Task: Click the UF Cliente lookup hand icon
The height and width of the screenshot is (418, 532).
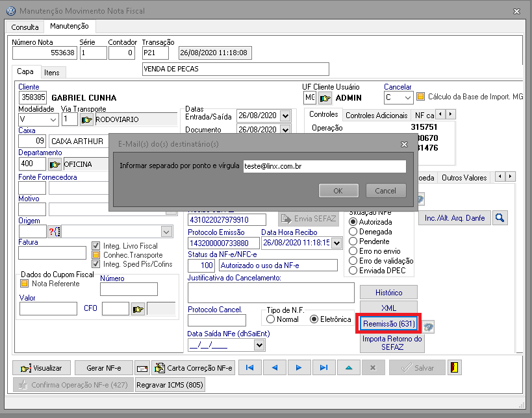Action: pyautogui.click(x=325, y=98)
